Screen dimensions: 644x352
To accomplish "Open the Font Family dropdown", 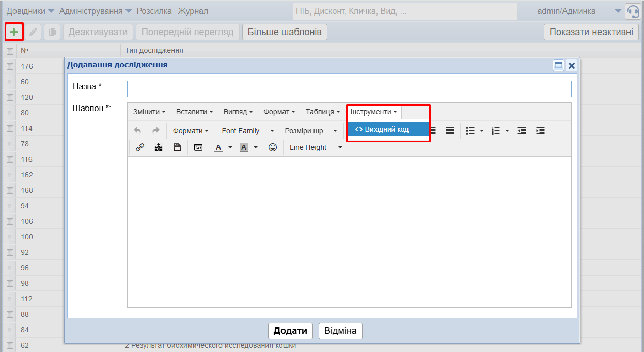I will [x=247, y=131].
